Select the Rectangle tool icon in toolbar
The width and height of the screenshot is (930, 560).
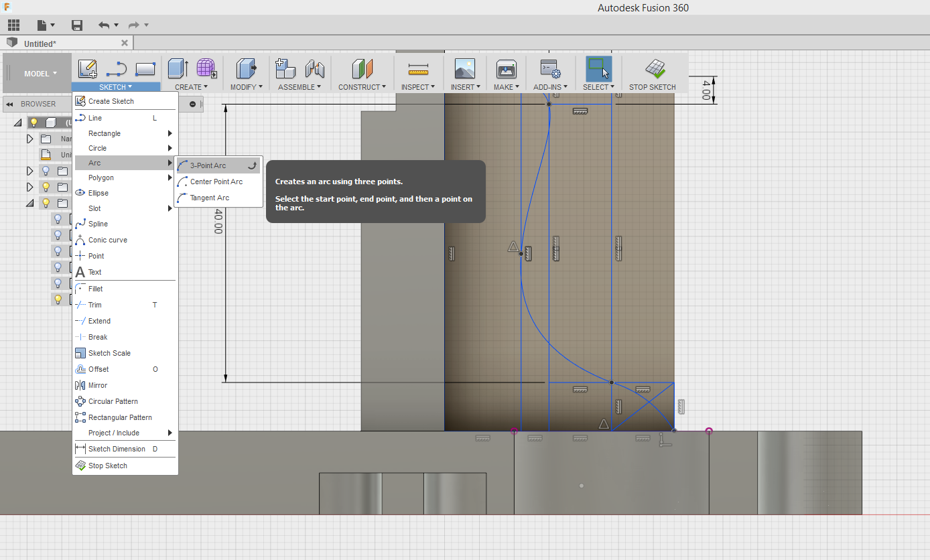coord(145,68)
